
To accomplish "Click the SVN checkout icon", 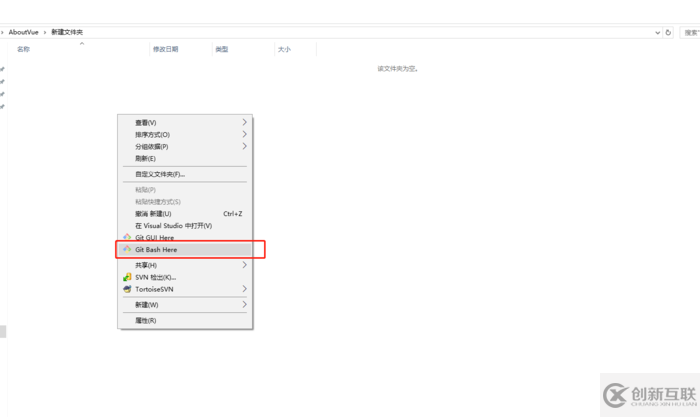I will pos(127,277).
